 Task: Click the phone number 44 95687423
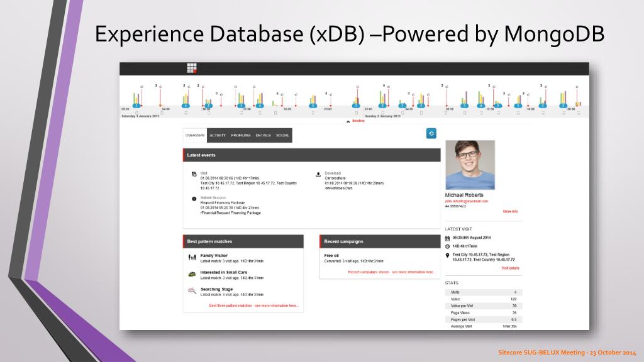tap(455, 206)
